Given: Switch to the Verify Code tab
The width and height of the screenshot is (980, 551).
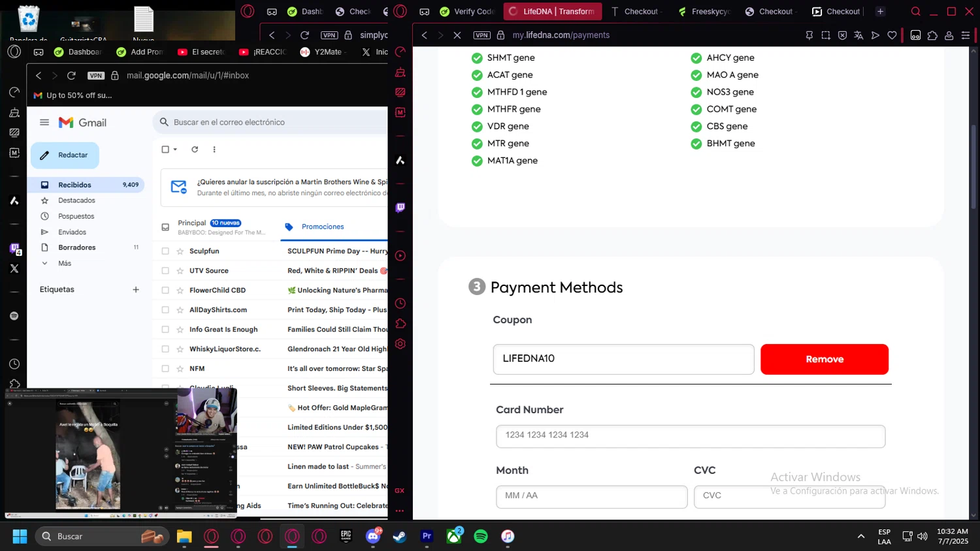Looking at the screenshot, I should point(467,11).
